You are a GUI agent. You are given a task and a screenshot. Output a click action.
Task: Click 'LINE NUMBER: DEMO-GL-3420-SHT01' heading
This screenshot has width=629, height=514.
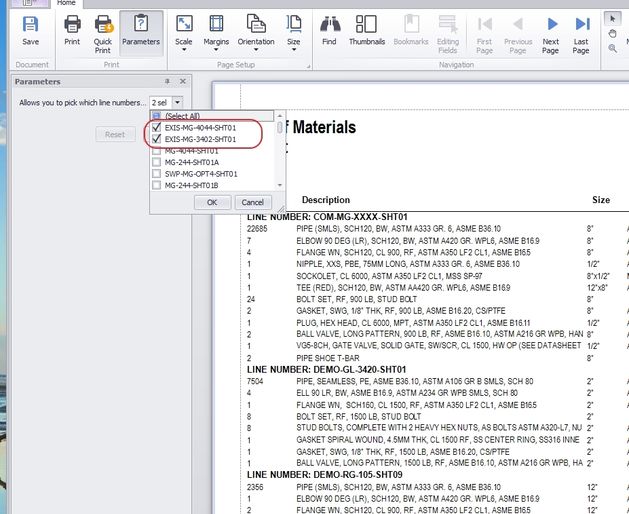327,370
